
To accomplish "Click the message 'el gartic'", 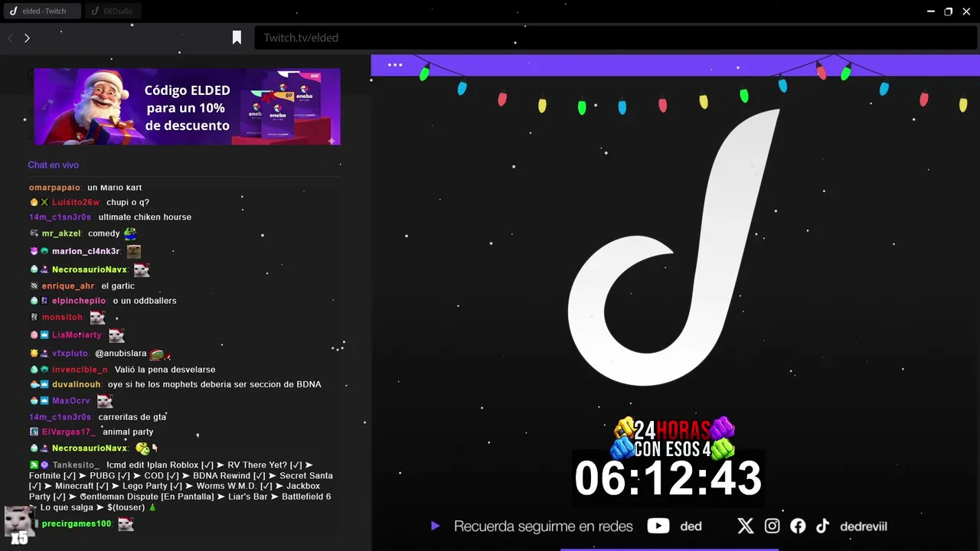I will click(118, 286).
